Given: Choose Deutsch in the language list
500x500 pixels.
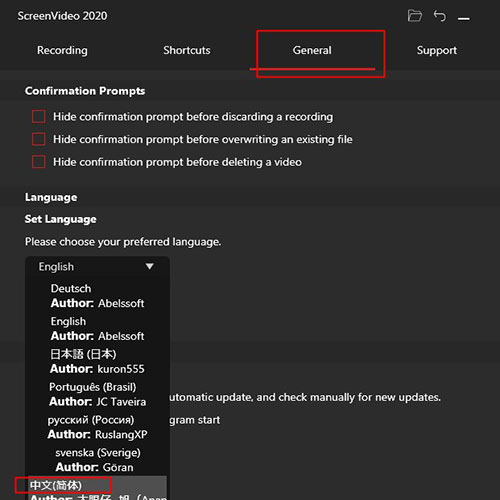Looking at the screenshot, I should point(97,296).
